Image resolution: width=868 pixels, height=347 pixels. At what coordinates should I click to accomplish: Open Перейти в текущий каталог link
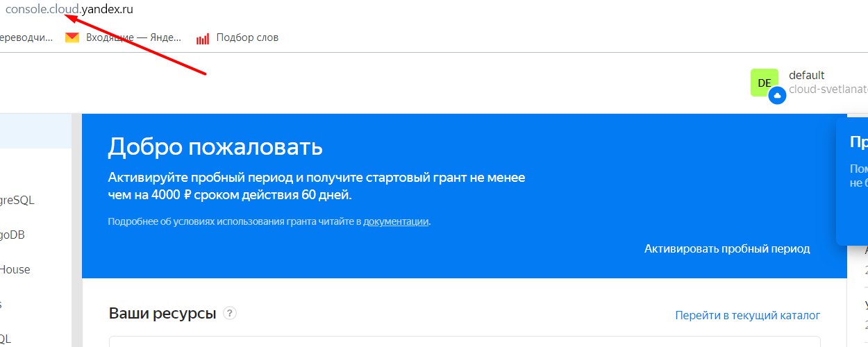pos(748,315)
